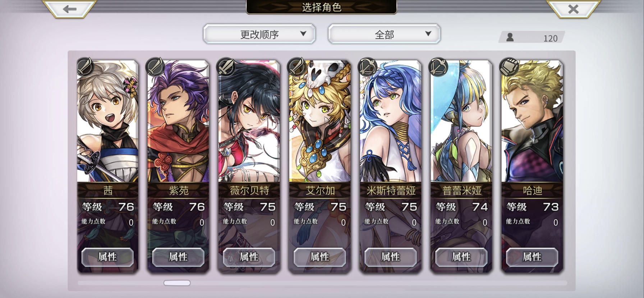This screenshot has width=644, height=298.
Task: Open 属性 for 艾尔加
Action: click(319, 257)
